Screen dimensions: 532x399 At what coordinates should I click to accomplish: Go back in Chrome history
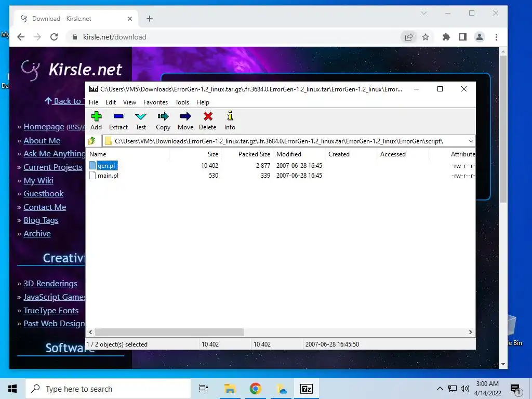[21, 37]
